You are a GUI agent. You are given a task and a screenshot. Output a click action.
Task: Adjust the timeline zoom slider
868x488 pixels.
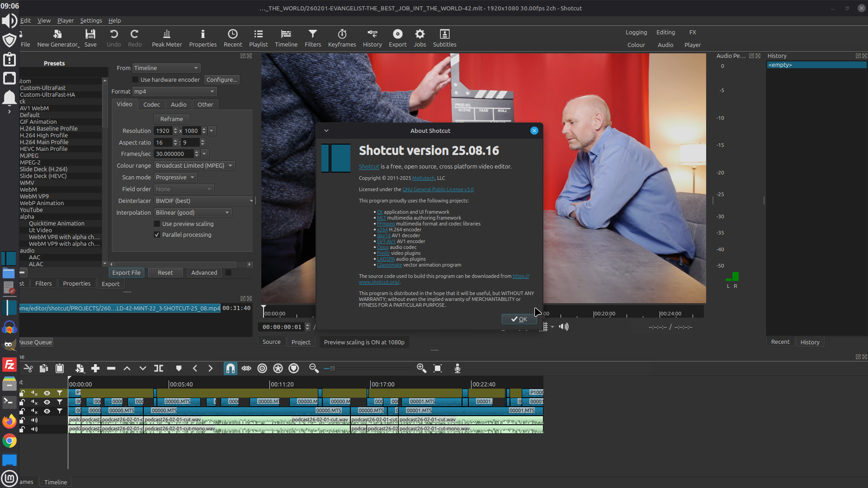point(332,369)
